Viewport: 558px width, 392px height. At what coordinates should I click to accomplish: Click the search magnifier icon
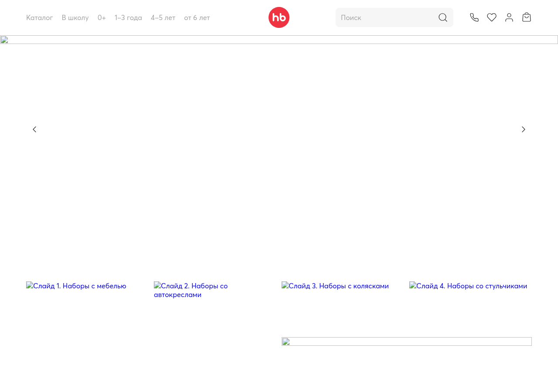(x=443, y=17)
